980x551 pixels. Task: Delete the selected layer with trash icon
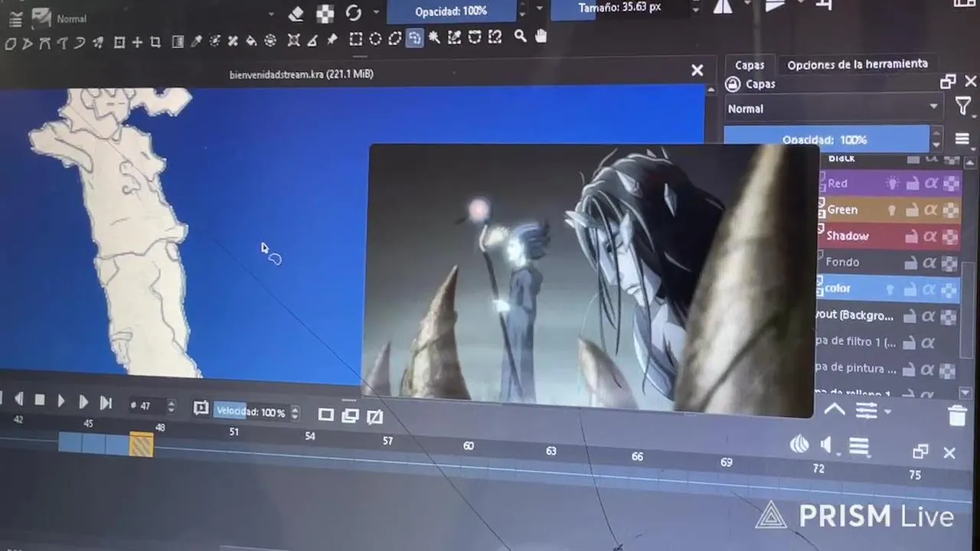pos(957,416)
